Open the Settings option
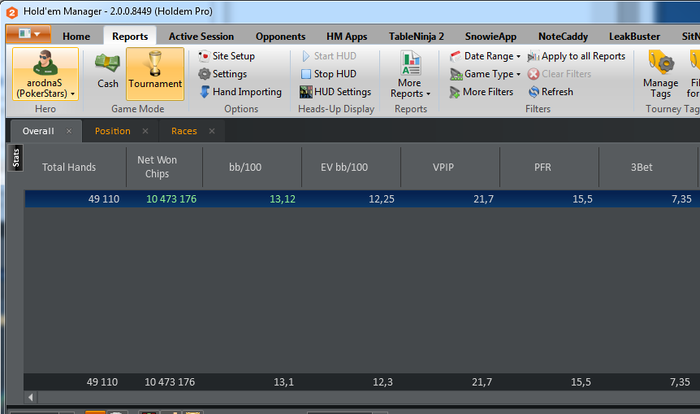The image size is (700, 414). [x=223, y=74]
